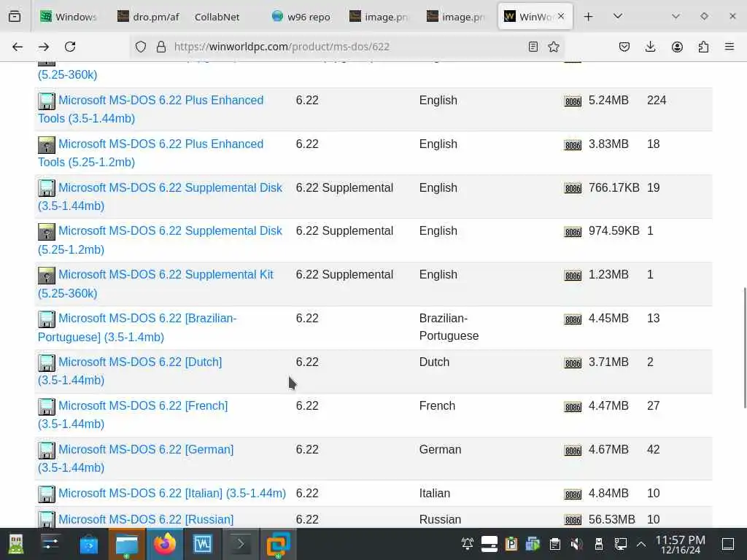Open the Firefox account icon

tap(677, 47)
